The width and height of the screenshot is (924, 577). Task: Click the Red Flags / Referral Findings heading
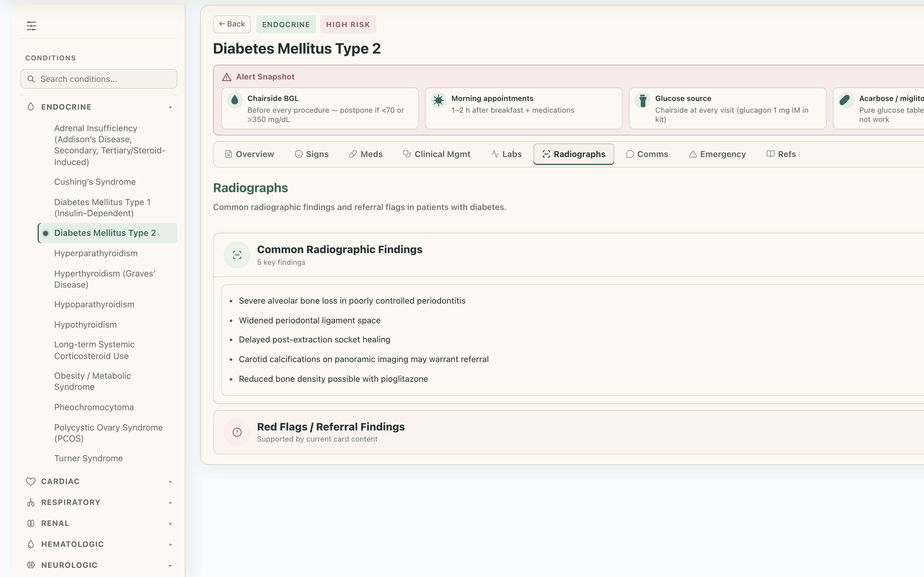tap(331, 427)
